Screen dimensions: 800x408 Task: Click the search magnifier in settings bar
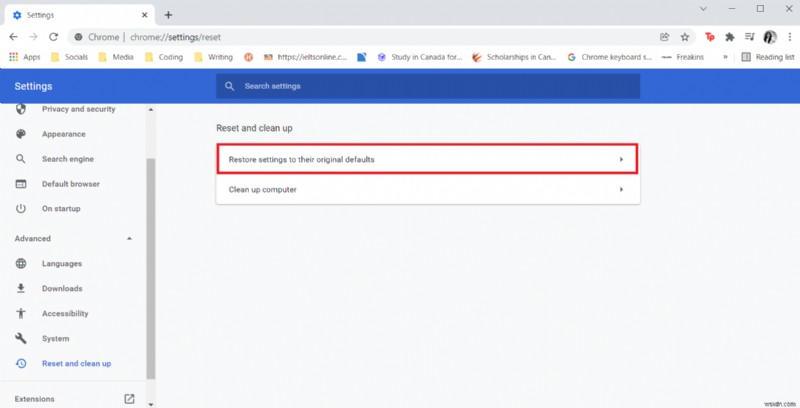(x=230, y=86)
